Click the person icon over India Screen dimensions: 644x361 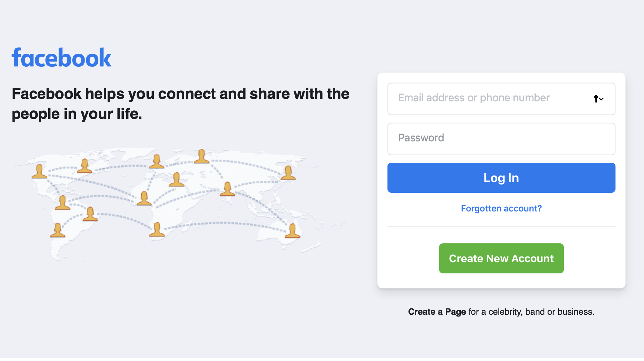(x=227, y=189)
